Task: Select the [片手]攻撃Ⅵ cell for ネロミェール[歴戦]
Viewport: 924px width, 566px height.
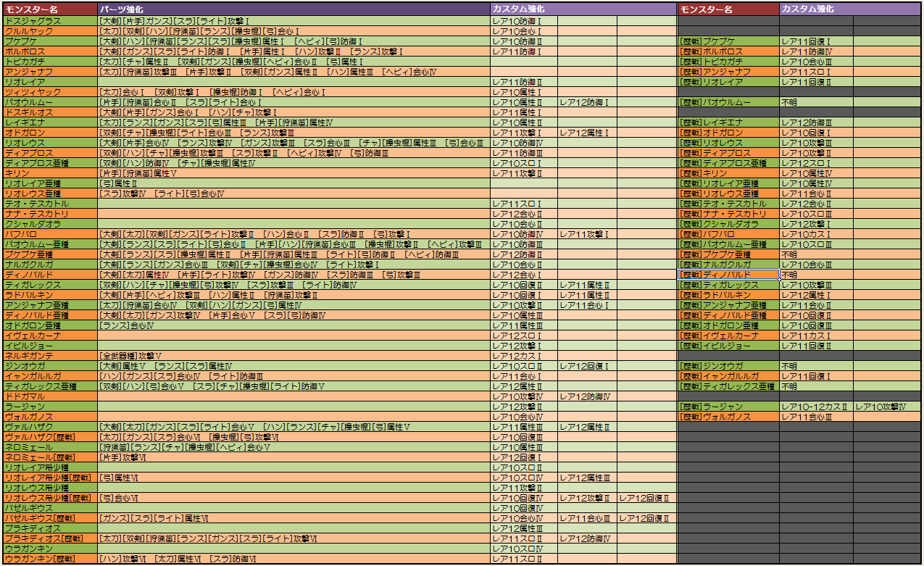Action: (x=294, y=457)
